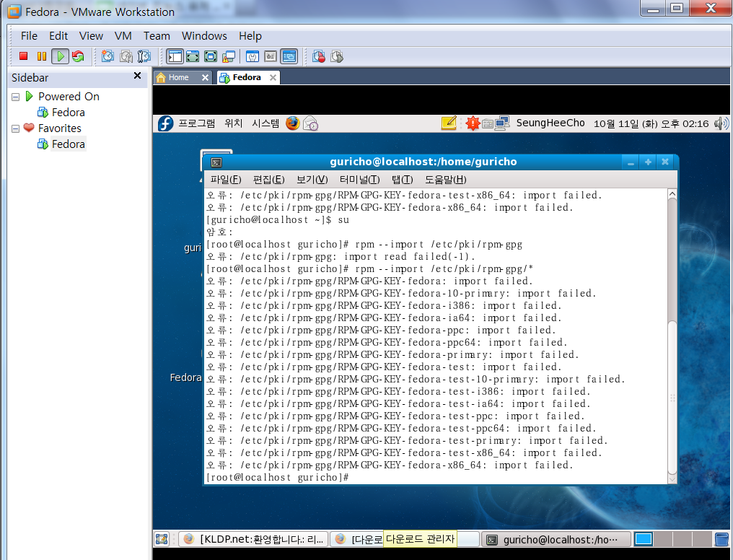The width and height of the screenshot is (733, 560).
Task: Close the Home tab
Action: coord(205,78)
